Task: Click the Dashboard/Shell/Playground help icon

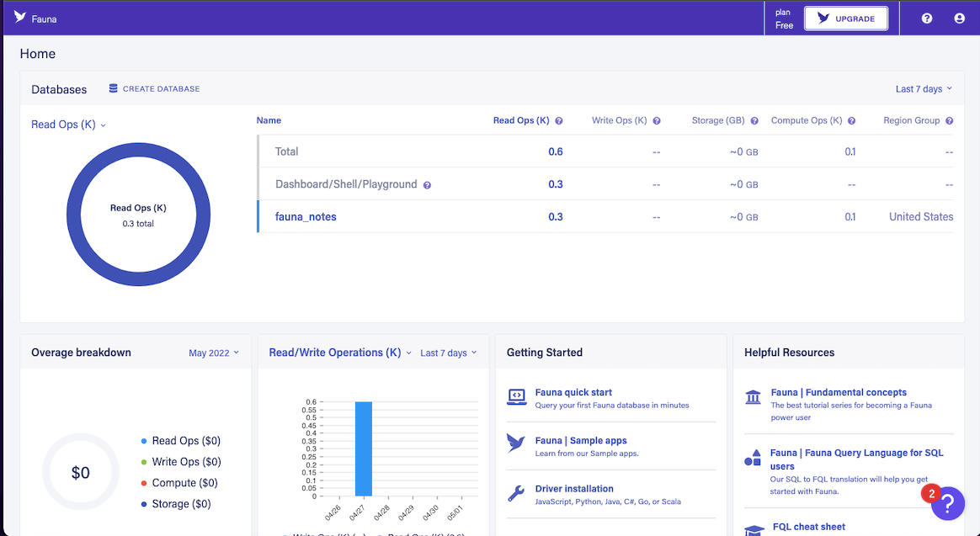Action: click(427, 185)
